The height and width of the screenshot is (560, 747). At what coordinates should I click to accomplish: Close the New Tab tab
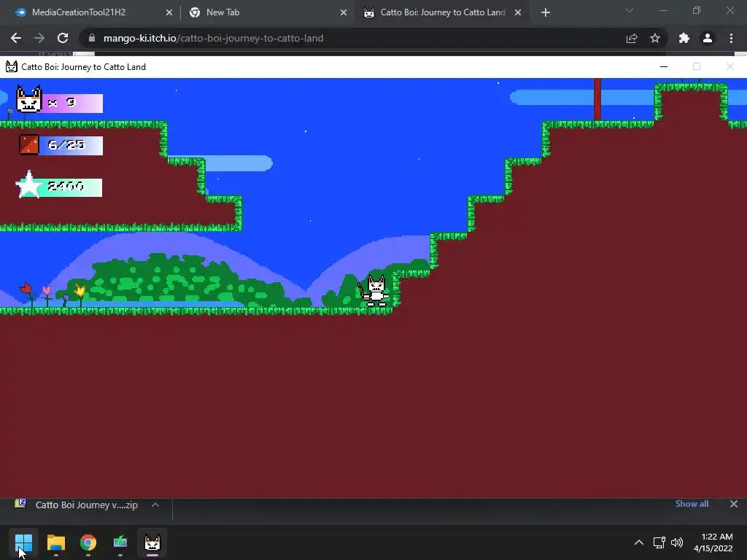(344, 12)
